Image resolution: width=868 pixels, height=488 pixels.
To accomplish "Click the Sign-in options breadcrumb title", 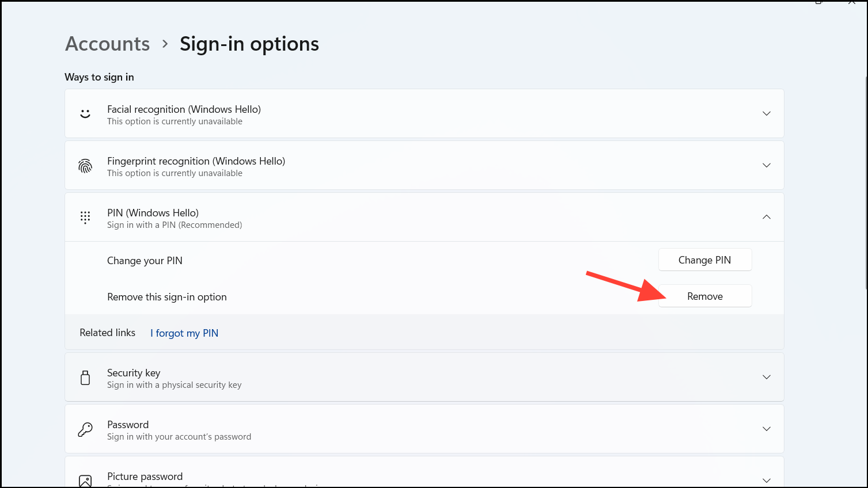I will [249, 44].
